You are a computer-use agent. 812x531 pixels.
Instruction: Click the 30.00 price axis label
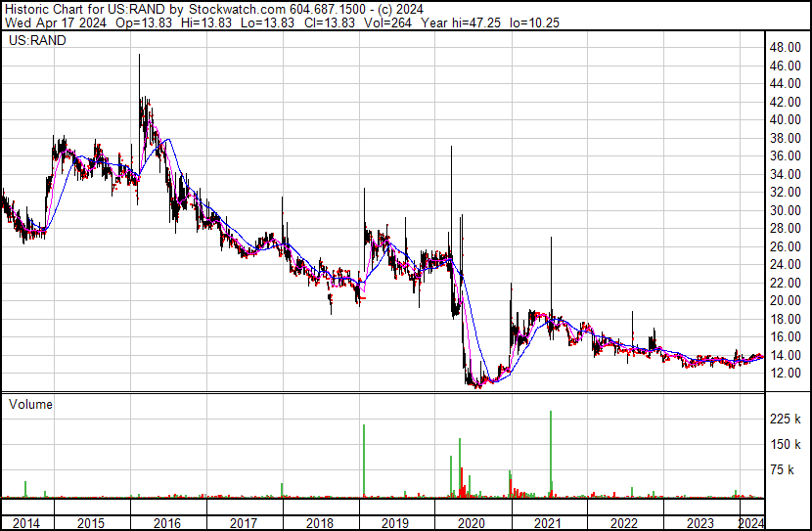pyautogui.click(x=787, y=210)
